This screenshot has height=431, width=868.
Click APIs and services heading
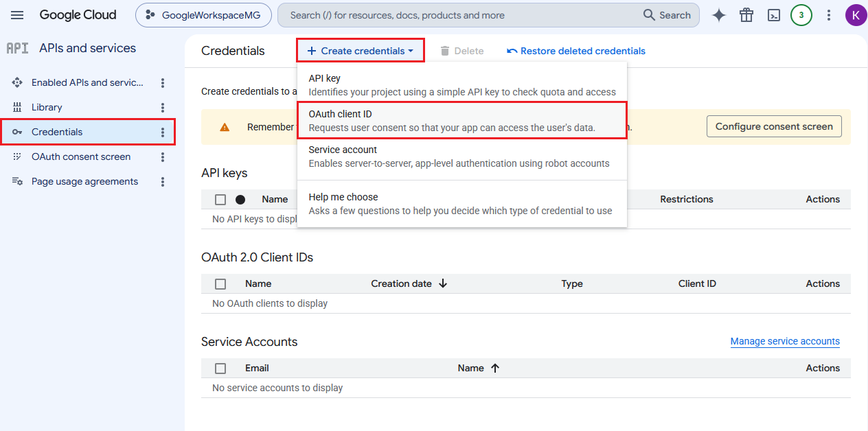tap(87, 48)
